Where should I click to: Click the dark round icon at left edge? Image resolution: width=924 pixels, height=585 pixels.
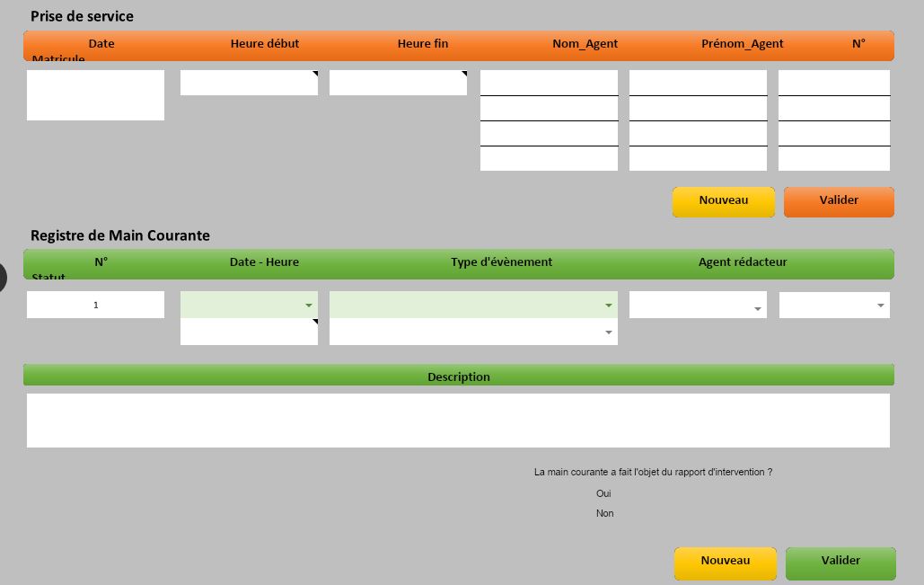pyautogui.click(x=3, y=277)
